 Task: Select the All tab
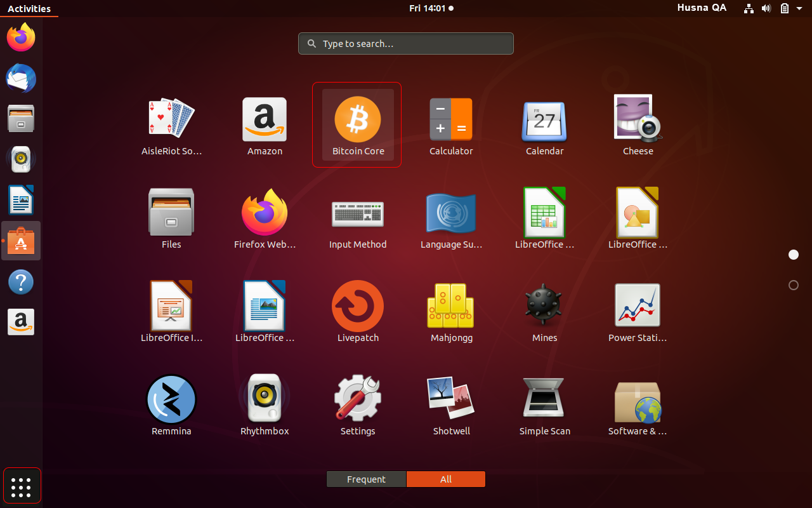click(x=446, y=479)
